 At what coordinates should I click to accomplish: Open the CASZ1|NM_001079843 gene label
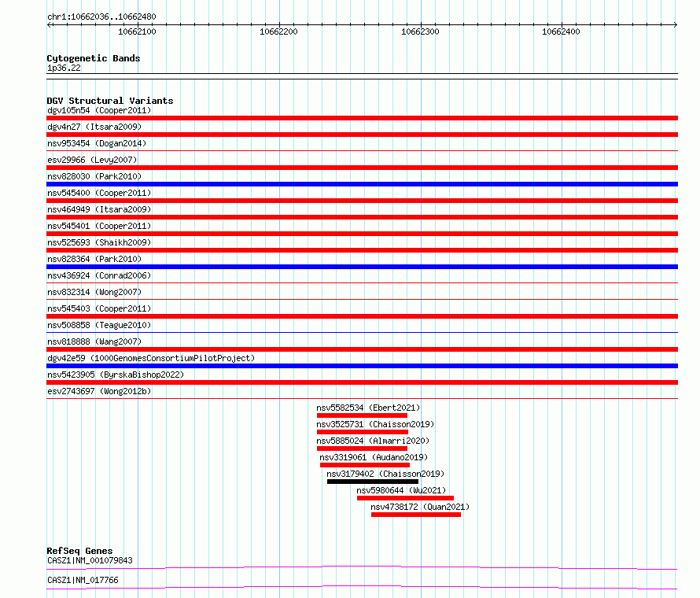tap(90, 560)
